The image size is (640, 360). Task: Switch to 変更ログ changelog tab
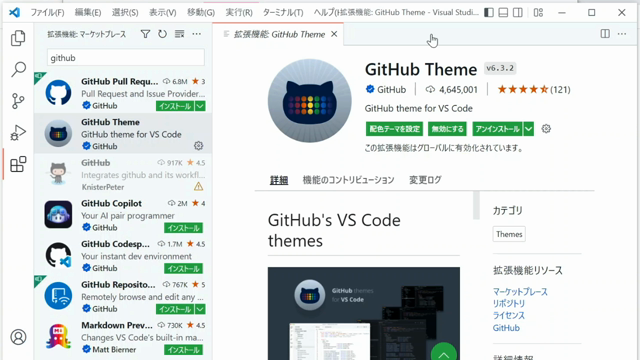(425, 180)
